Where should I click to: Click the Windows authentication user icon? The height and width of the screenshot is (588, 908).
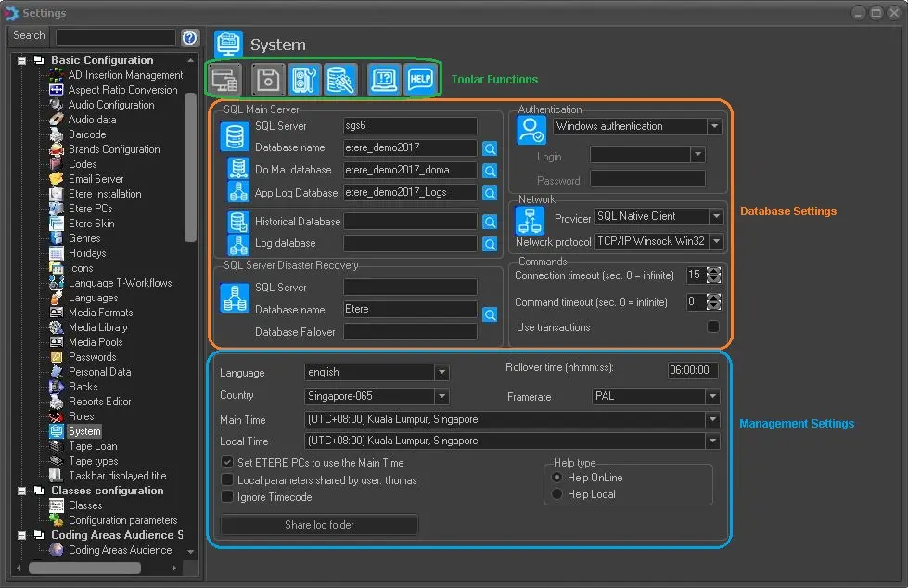point(531,130)
